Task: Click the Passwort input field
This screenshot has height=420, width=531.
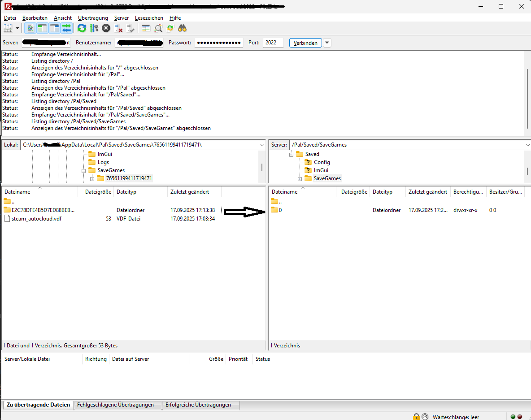Action: (x=219, y=43)
